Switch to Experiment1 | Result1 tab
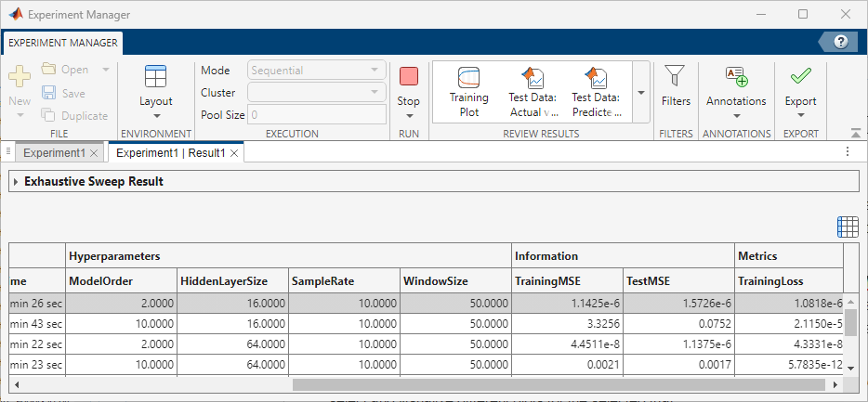Screen dimensions: 868x402 click(170, 154)
